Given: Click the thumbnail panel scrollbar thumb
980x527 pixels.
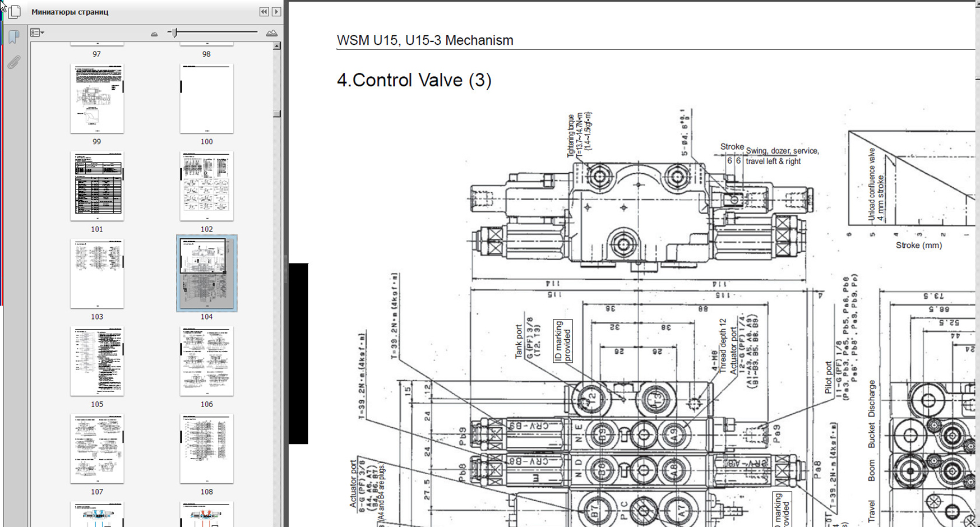Looking at the screenshot, I should click(x=277, y=113).
